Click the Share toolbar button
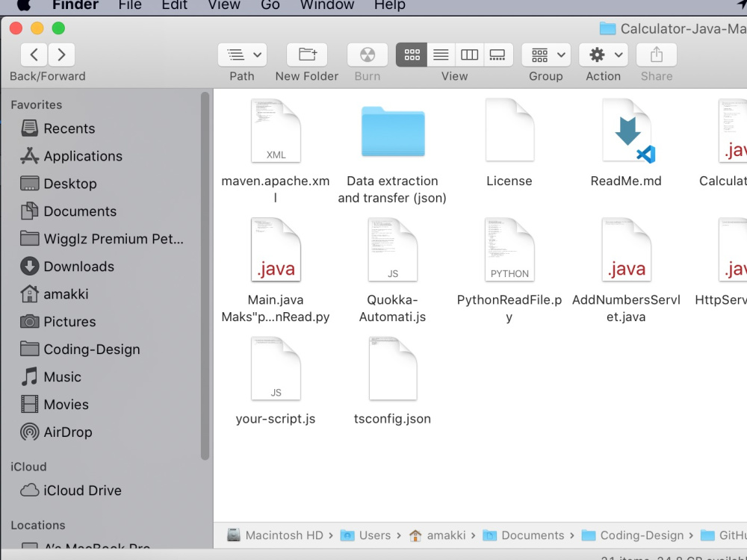The height and width of the screenshot is (560, 747). (x=657, y=55)
